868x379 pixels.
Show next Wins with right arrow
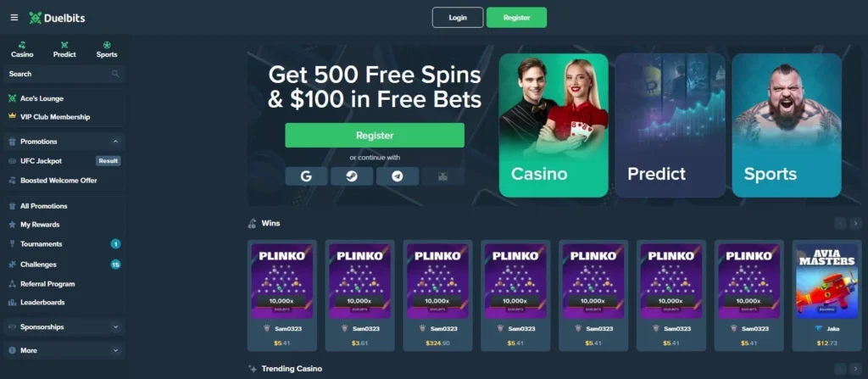[856, 223]
